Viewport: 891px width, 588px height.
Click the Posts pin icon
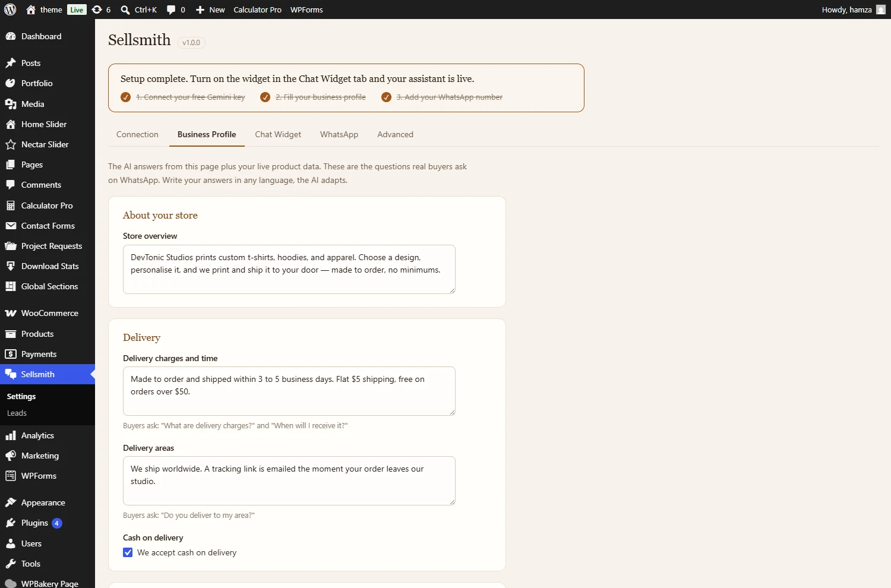click(11, 63)
